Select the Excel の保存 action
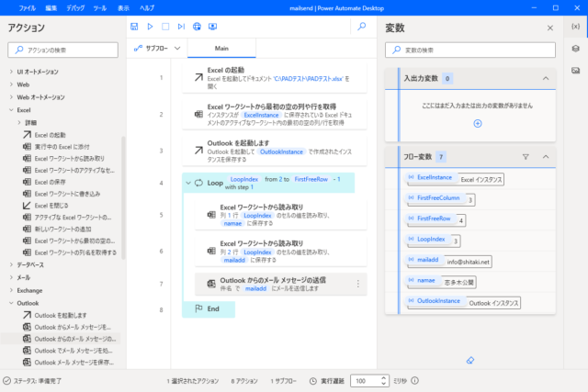Screen dimensions: 588x392 (x=50, y=182)
